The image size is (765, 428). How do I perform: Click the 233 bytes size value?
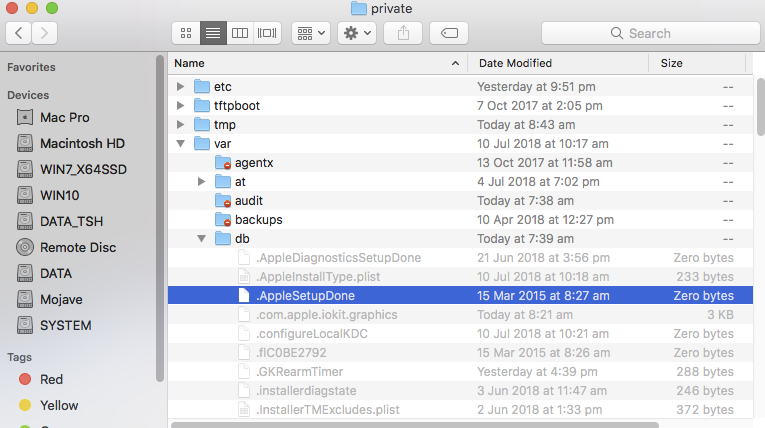pos(705,277)
